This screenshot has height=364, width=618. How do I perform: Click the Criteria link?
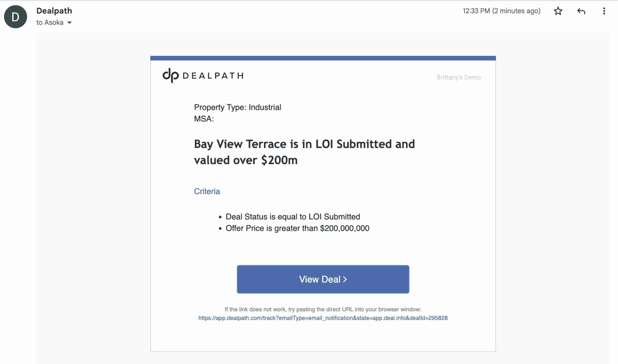pyautogui.click(x=207, y=191)
